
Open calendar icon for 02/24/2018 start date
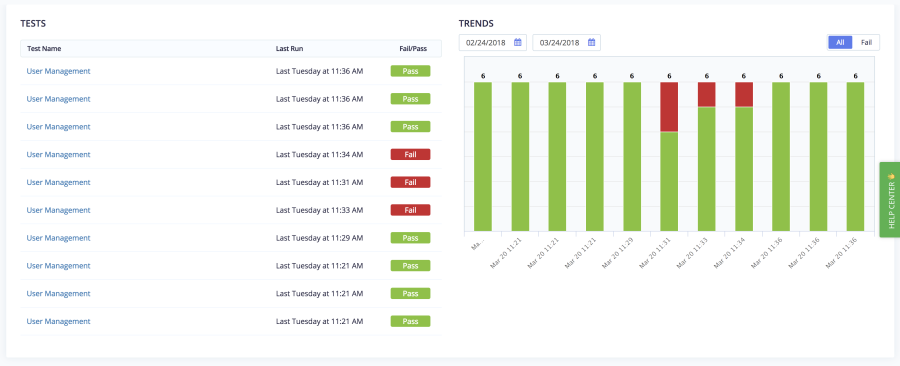(517, 42)
